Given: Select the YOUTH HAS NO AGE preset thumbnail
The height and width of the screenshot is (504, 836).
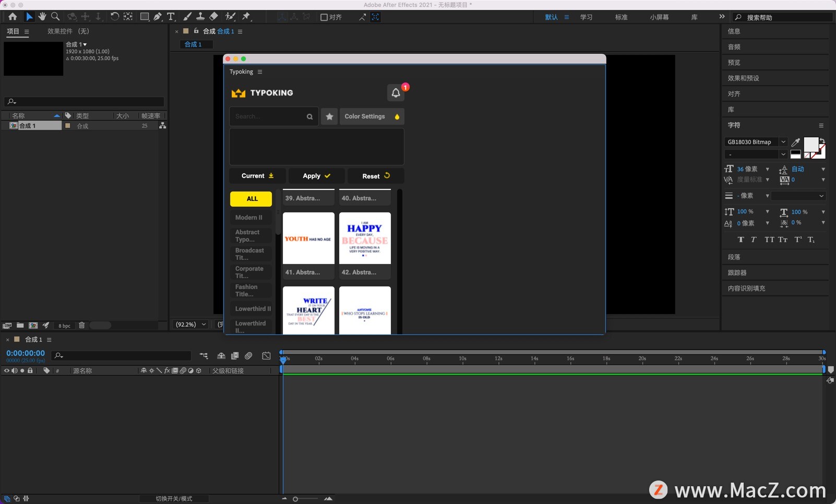Looking at the screenshot, I should pos(308,238).
